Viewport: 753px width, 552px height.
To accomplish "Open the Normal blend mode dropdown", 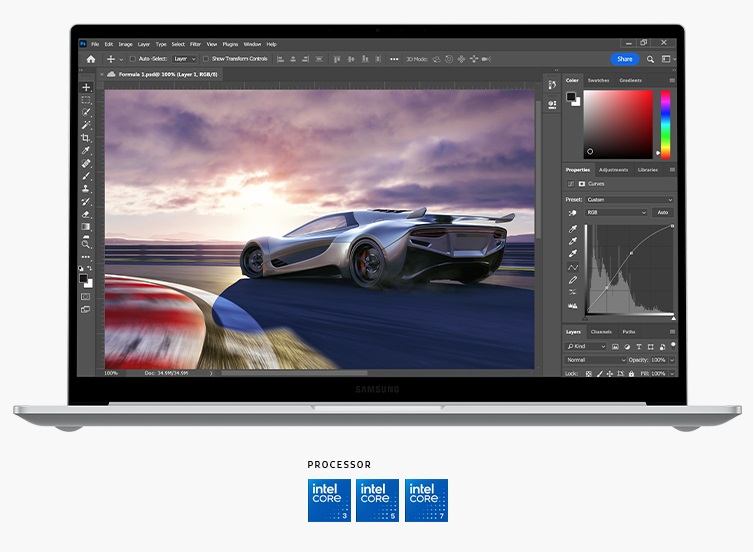I will coord(595,360).
